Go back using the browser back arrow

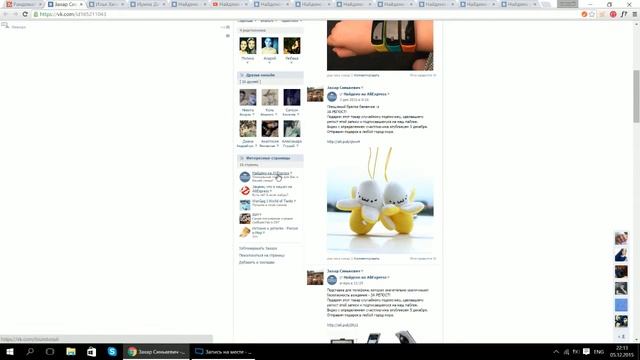(x=5, y=14)
